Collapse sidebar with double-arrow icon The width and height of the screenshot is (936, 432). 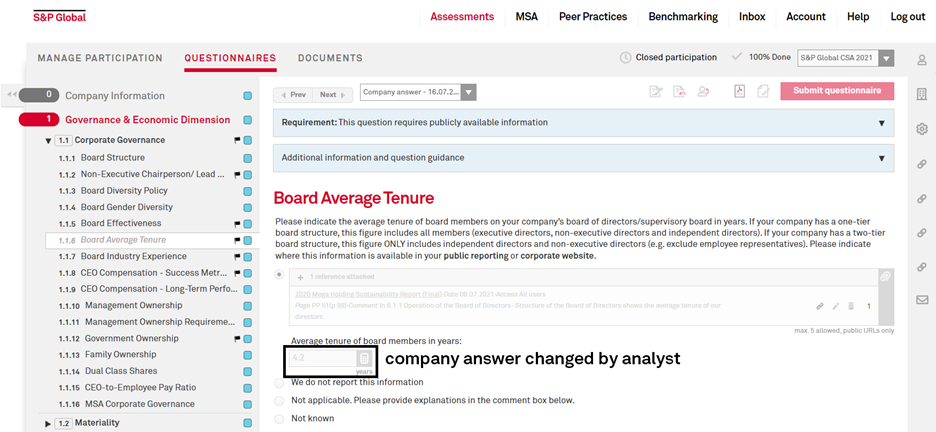tap(11, 94)
